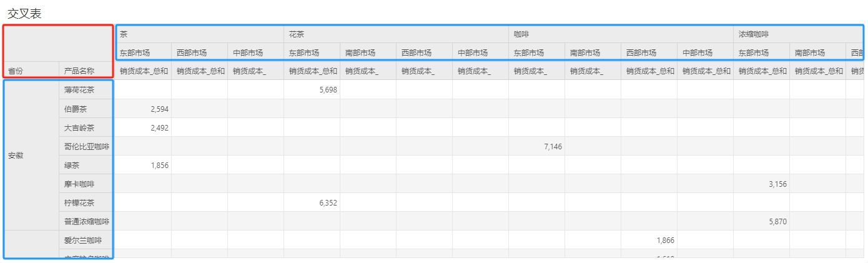Select the 浓缩咖啡 category column header
Image resolution: width=868 pixels, height=263 pixels.
point(753,34)
